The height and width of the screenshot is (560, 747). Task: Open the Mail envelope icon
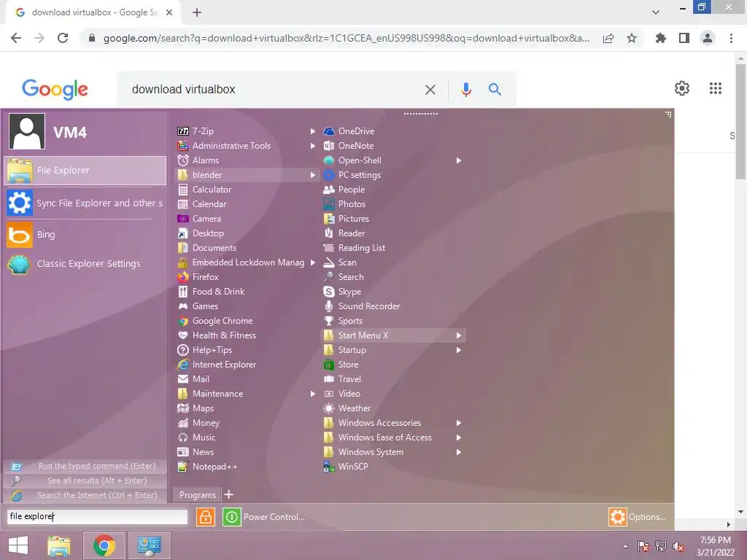point(183,379)
